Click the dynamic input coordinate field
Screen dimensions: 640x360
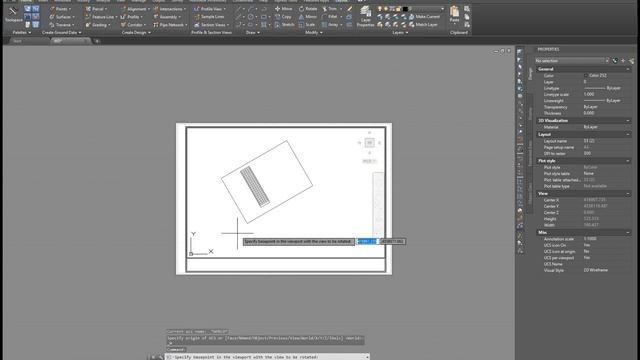367,242
